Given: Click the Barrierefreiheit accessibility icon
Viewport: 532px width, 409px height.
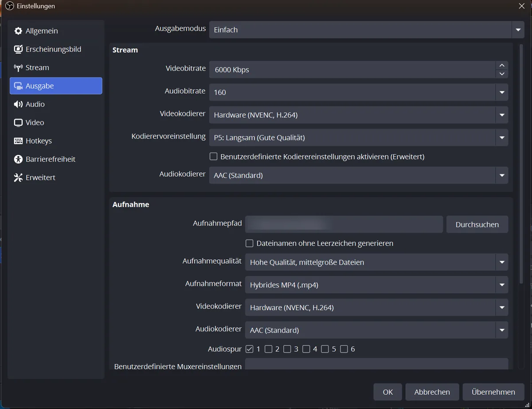Looking at the screenshot, I should pos(18,159).
